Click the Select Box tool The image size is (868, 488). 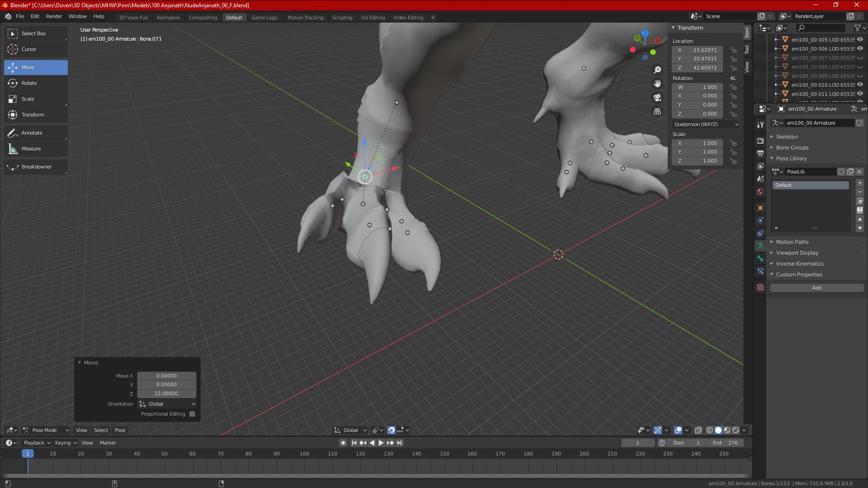[x=36, y=33]
